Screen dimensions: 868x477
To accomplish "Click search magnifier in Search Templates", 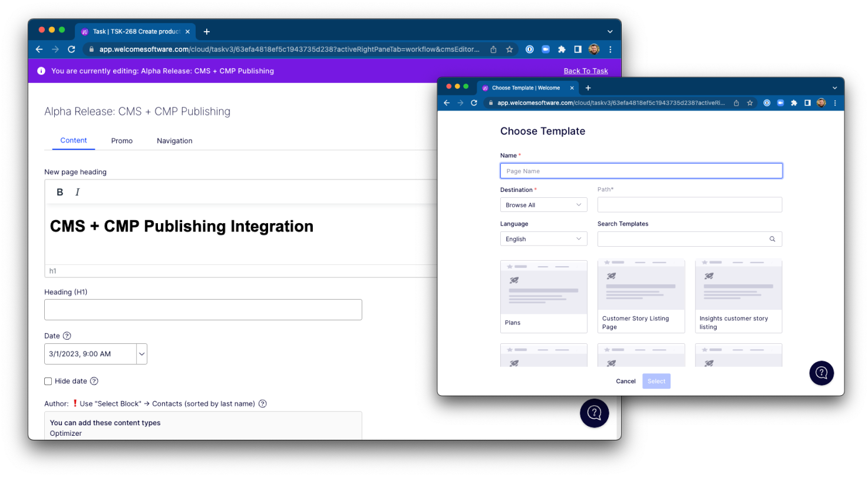I will coord(773,239).
